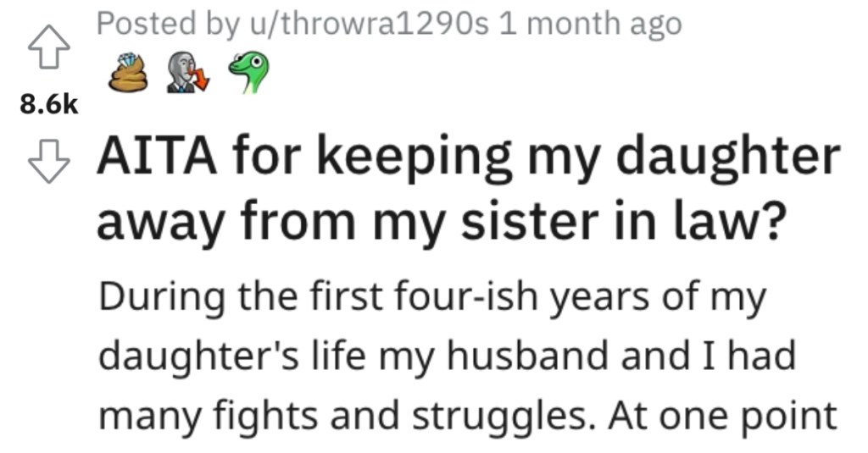Open the u/throwra1290s user profile
Image resolution: width=868 pixels, height=453 pixels.
tap(370, 24)
